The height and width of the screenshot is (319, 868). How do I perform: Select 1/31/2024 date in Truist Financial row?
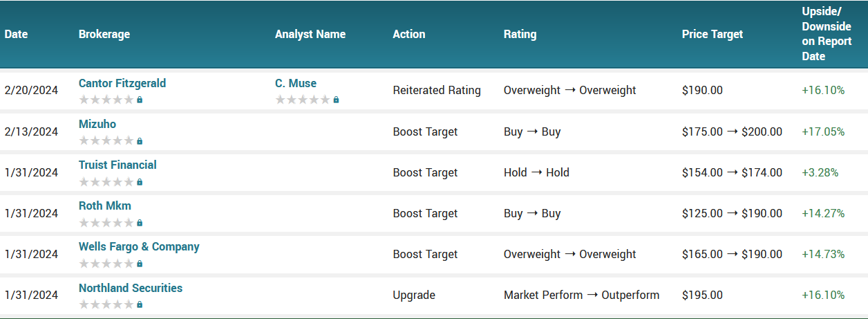pyautogui.click(x=31, y=172)
